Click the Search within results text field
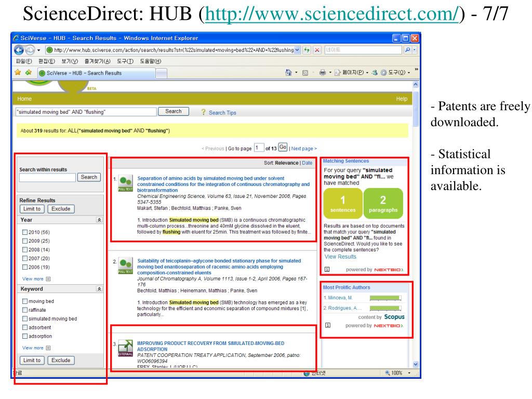Viewport: 532px width, 399px height. pos(47,178)
